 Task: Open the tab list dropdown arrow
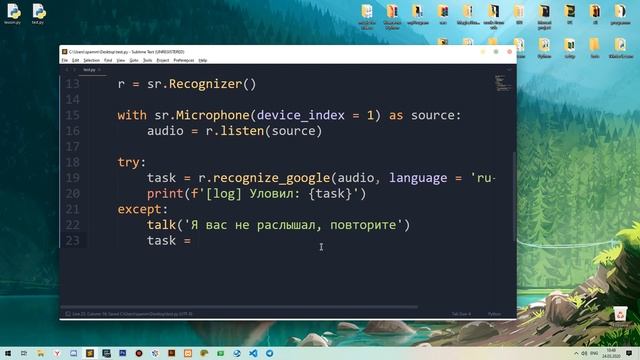(509, 70)
